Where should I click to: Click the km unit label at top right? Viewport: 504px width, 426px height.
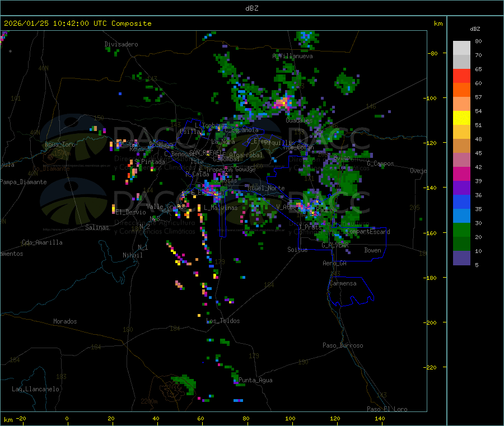[438, 24]
